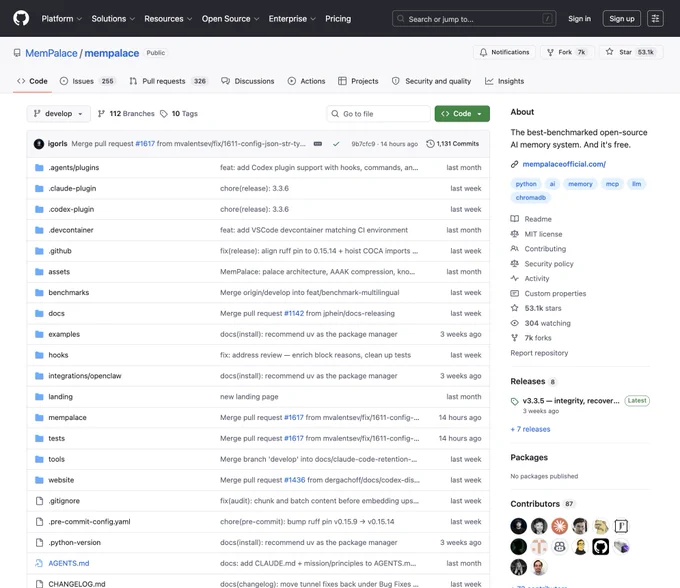Open the .agents/plugins folder
This screenshot has width=680, height=588.
pyautogui.click(x=74, y=167)
